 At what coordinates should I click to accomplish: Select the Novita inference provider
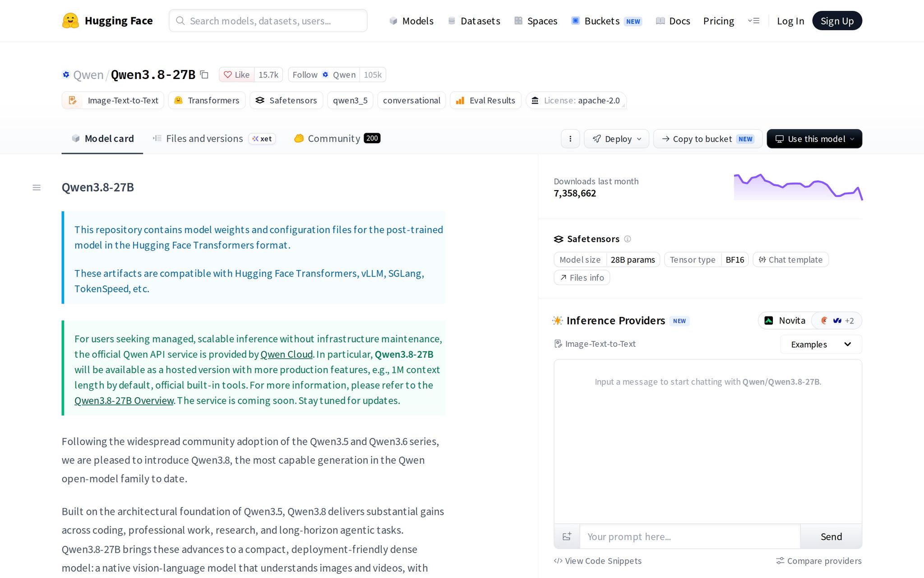click(x=785, y=321)
